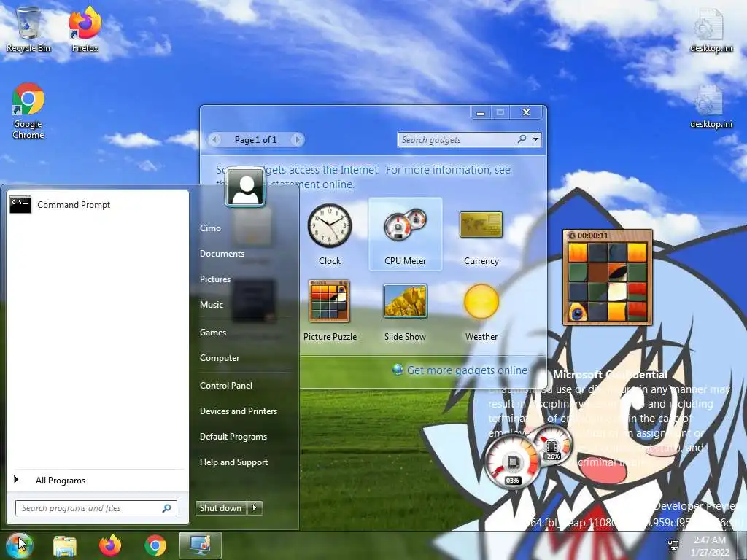
Task: Click the user account picture in Start menu
Action: tap(245, 187)
